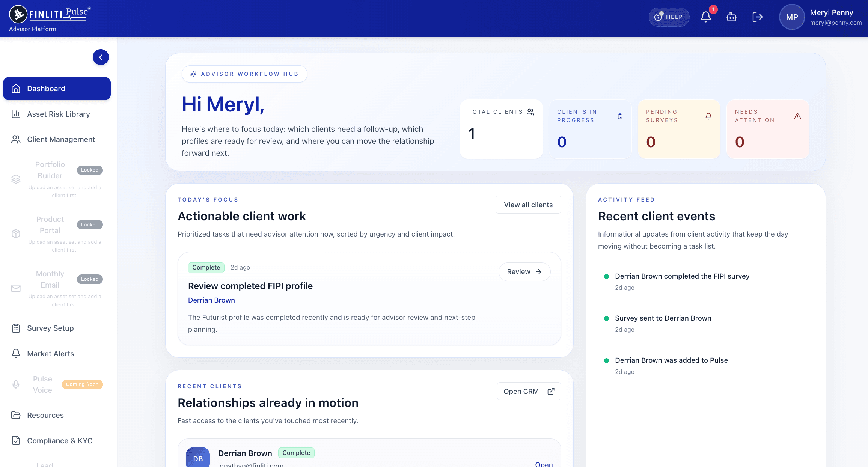Screen dimensions: 868x467
Task: Open the Asset Risk Library sidebar icon
Action: [16, 114]
